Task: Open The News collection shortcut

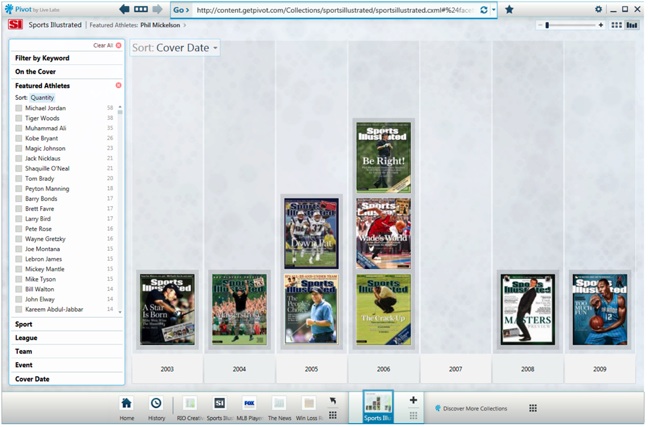Action: [279, 408]
